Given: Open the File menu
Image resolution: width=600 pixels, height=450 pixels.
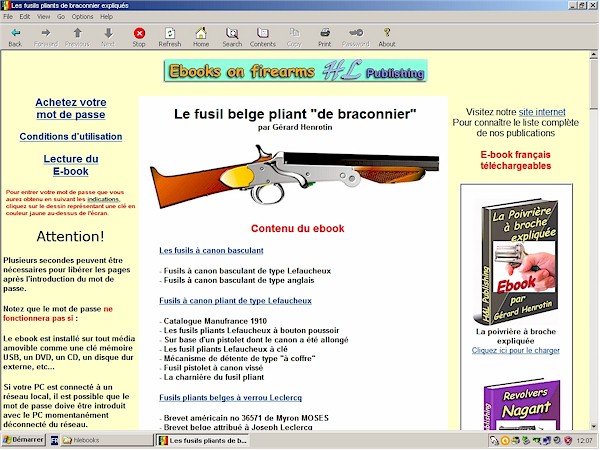Looking at the screenshot, I should [x=8, y=16].
